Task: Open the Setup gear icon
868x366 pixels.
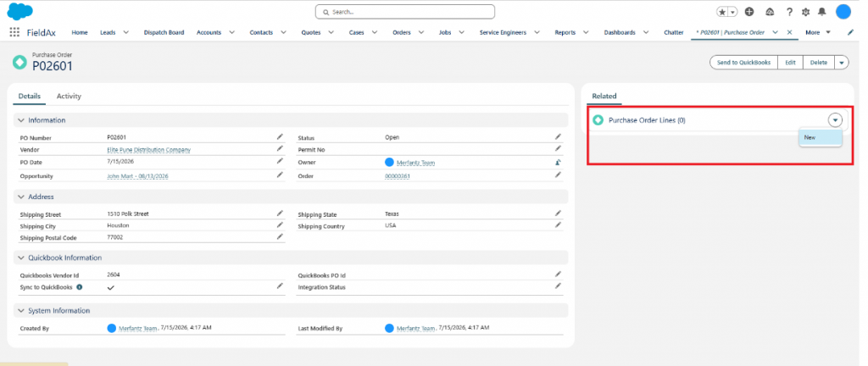Action: [805, 12]
